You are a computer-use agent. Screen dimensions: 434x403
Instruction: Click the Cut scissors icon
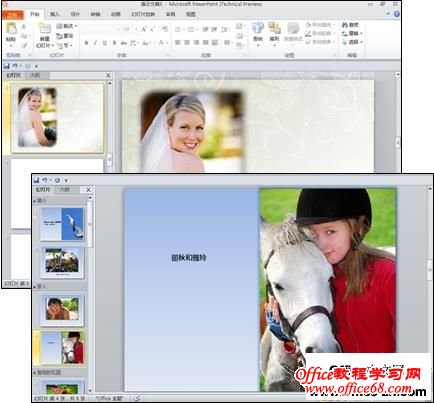coord(24,27)
